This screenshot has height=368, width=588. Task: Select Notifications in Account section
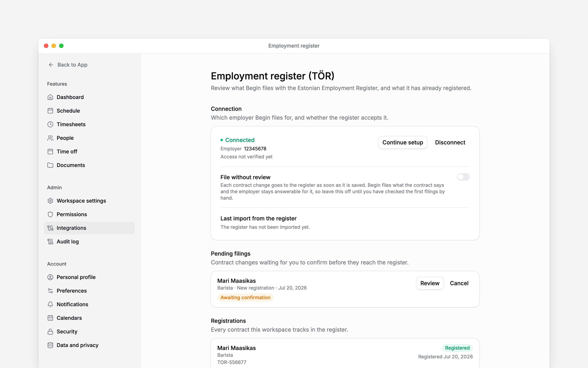pos(89,304)
